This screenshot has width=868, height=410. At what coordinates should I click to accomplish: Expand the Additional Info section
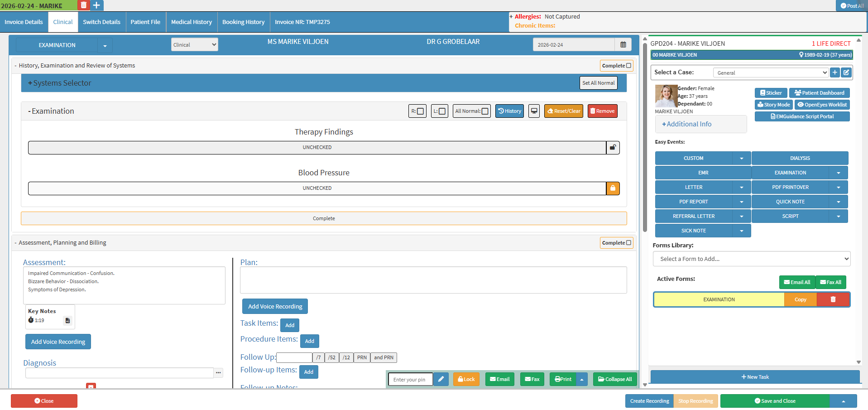tap(687, 124)
